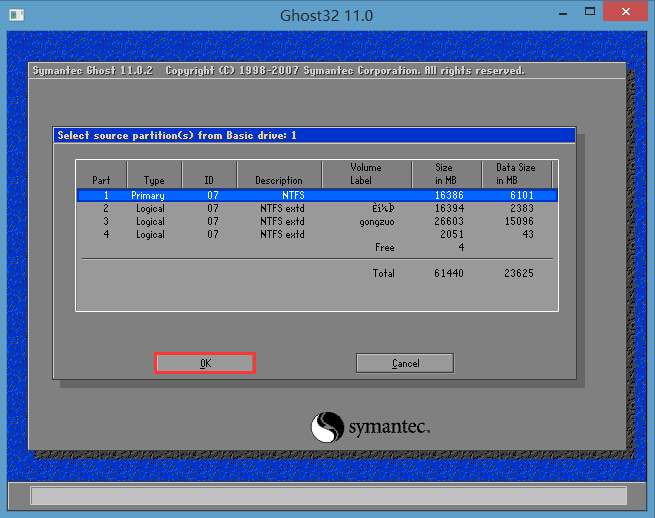Click the status bar field at bottom
Viewport: 655px width, 518px height.
click(x=328, y=495)
